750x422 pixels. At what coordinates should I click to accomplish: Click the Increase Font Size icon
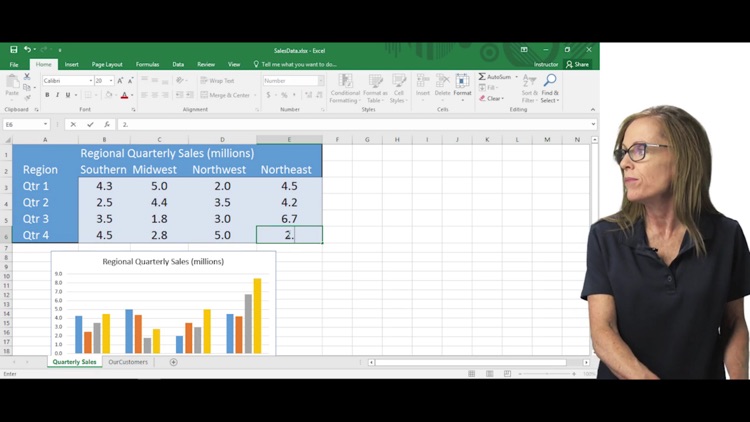(120, 81)
